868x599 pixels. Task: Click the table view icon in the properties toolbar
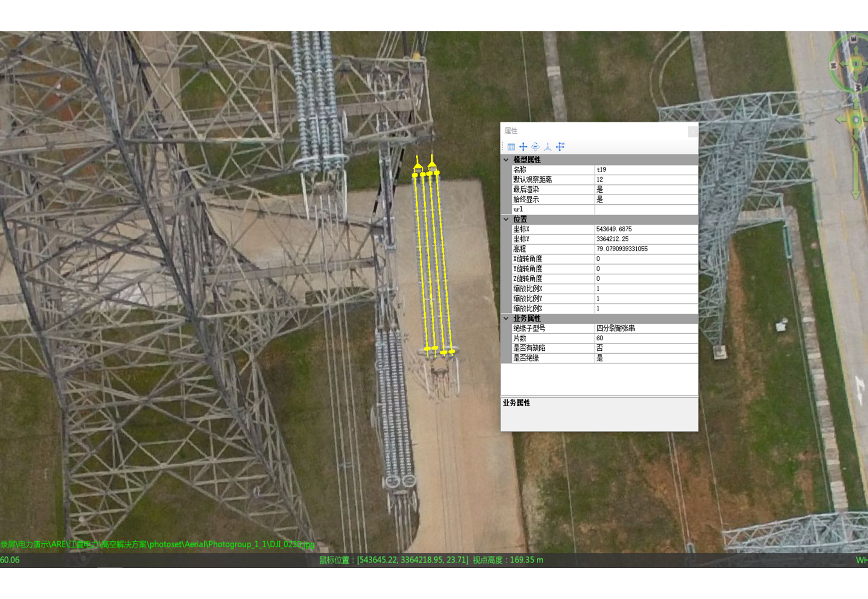pyautogui.click(x=511, y=147)
